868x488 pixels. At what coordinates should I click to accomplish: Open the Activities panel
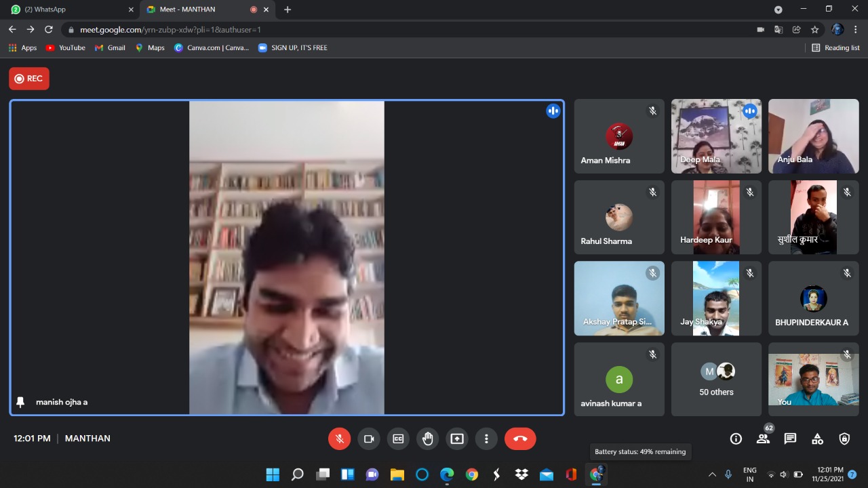pos(817,439)
